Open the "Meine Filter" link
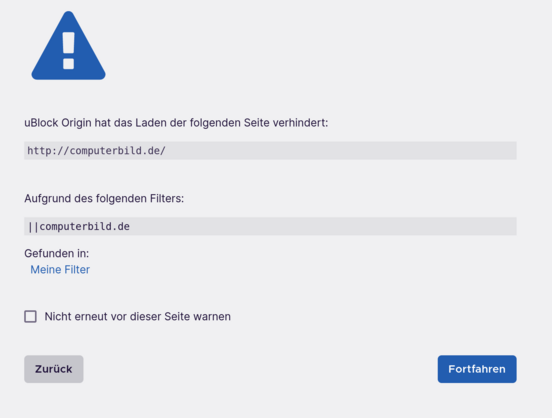 click(x=60, y=269)
